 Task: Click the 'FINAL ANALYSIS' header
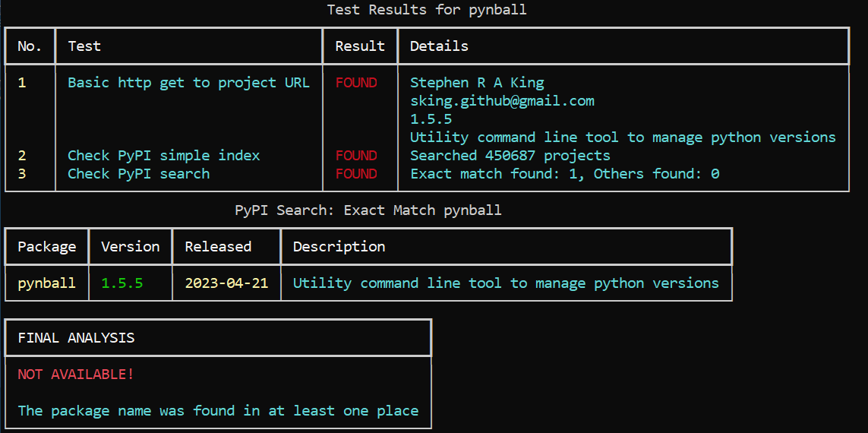pyautogui.click(x=76, y=338)
